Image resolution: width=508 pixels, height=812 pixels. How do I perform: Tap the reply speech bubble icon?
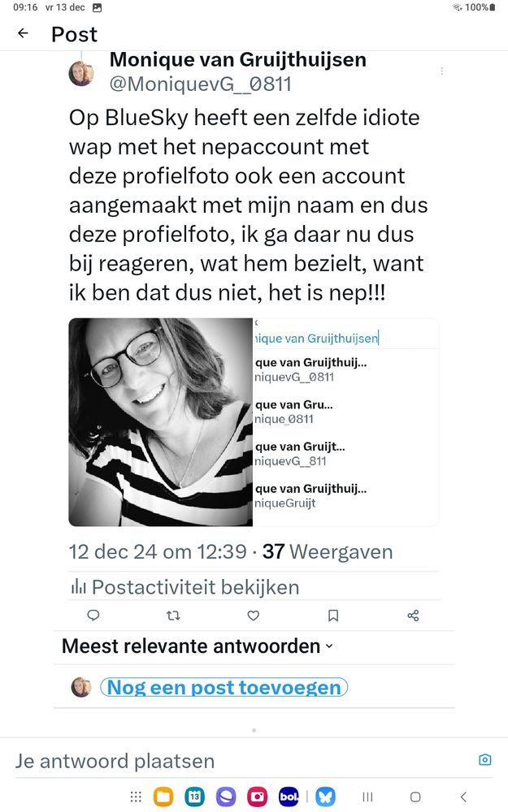[93, 615]
